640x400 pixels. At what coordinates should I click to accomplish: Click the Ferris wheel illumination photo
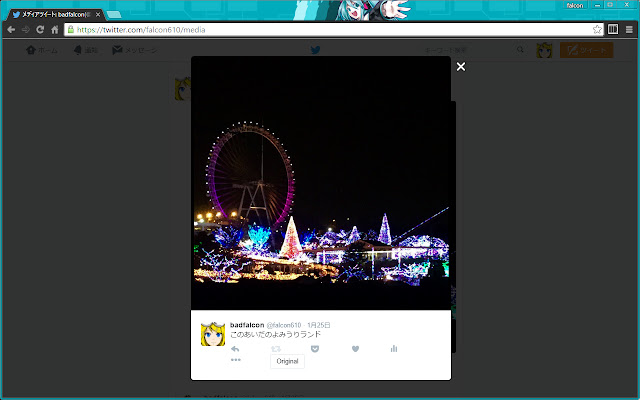tap(321, 183)
